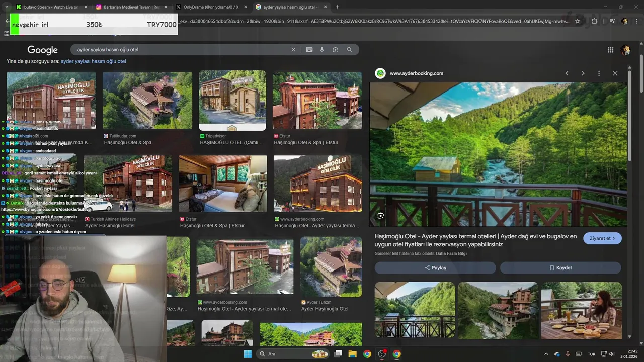Open Chrome tab search dropdown arrow
The height and width of the screenshot is (362, 644).
click(7, 7)
